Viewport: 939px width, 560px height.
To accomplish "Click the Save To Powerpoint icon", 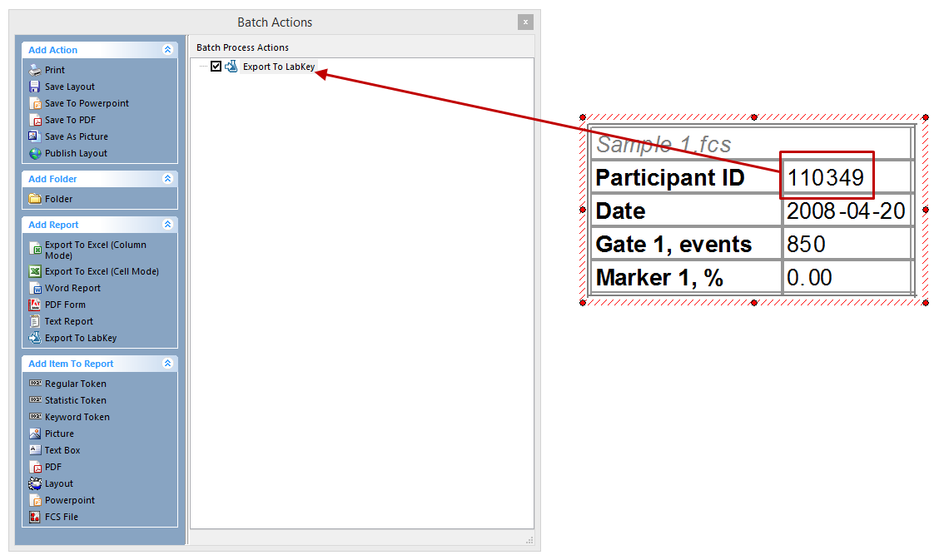I will coord(35,103).
